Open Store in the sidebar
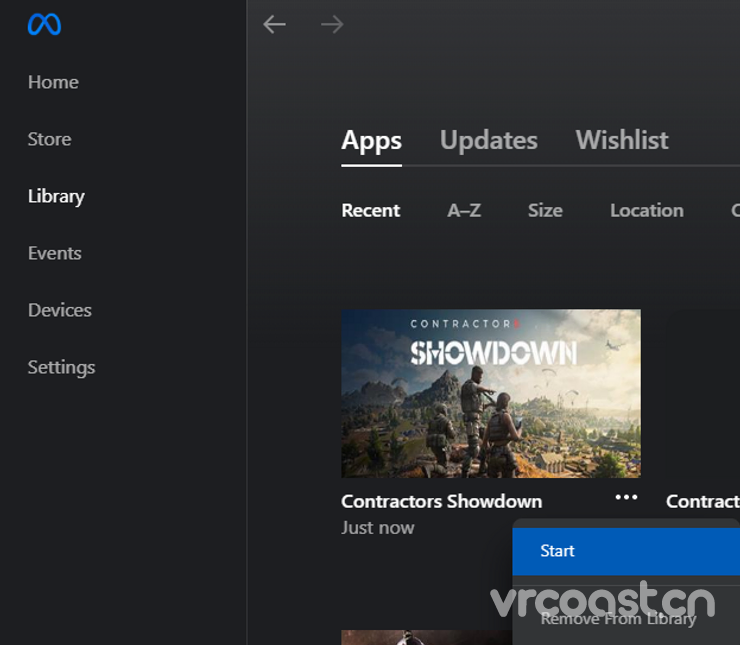Viewport: 740px width, 645px height. point(50,139)
